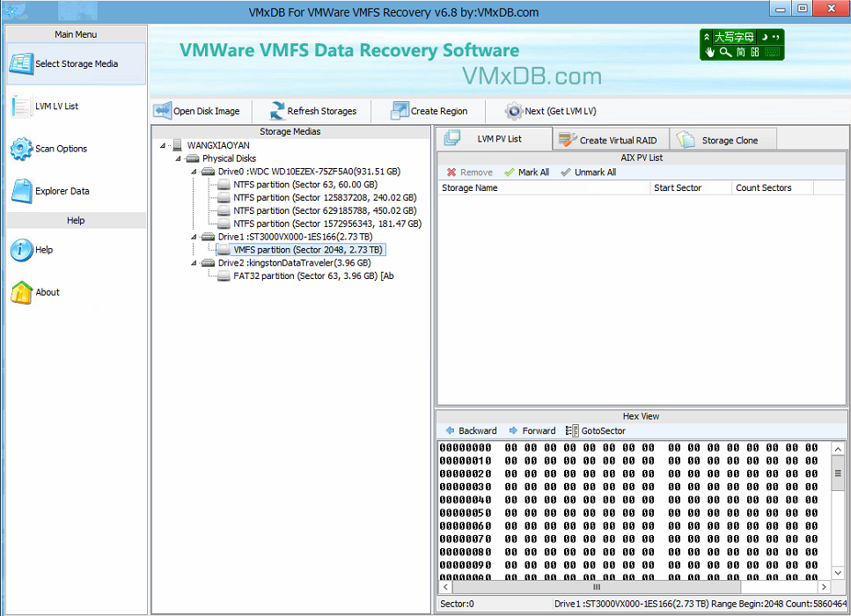Go to Explorer Data section
Screen dimensions: 851x616
click(62, 191)
